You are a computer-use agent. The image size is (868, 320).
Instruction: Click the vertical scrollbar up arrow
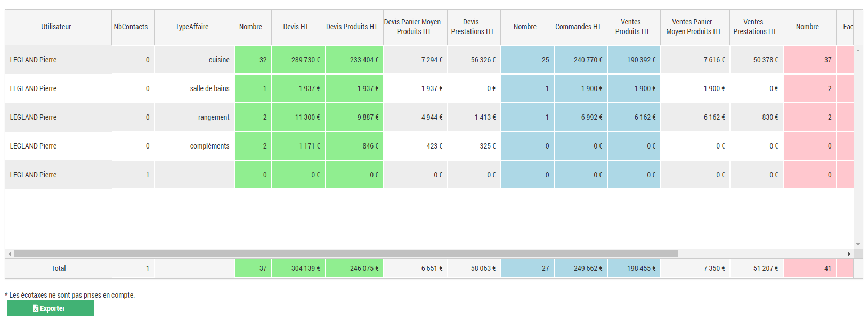(858, 50)
